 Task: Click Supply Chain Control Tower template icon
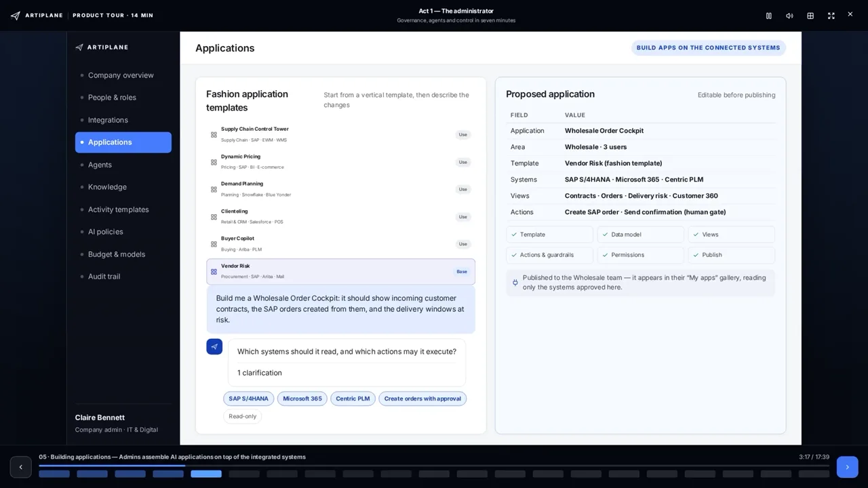tap(214, 135)
